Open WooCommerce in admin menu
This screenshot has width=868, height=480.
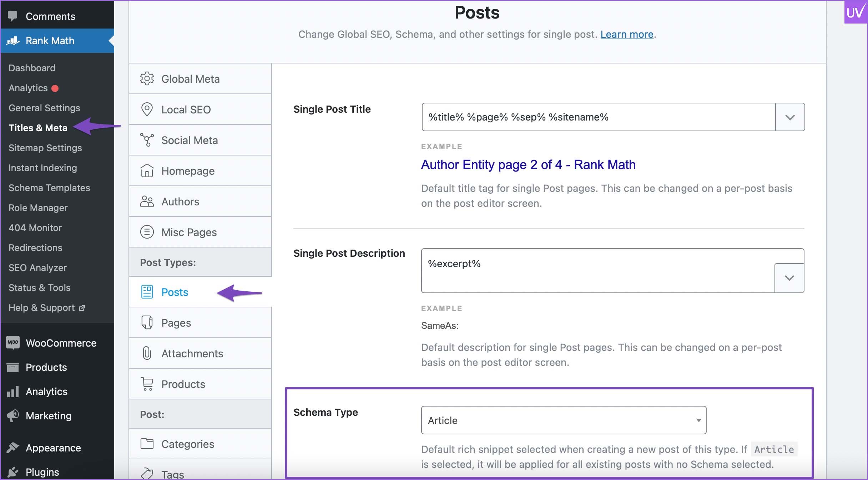[57, 343]
